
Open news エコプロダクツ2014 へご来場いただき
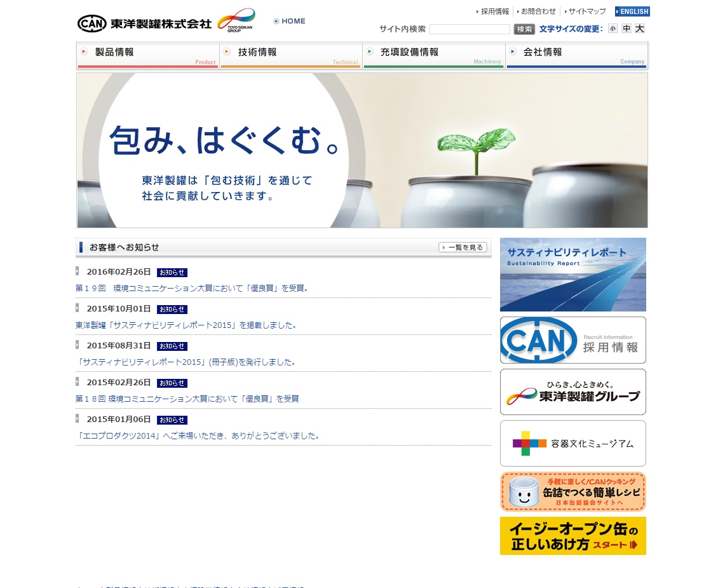tap(198, 436)
